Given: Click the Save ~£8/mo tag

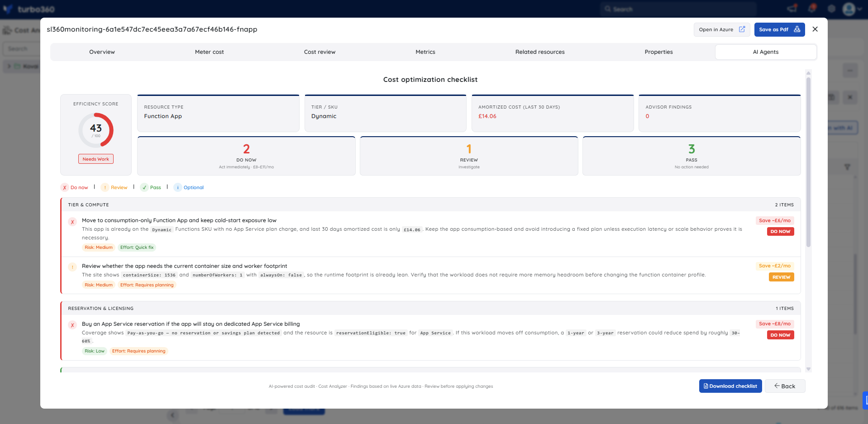Looking at the screenshot, I should [775, 324].
